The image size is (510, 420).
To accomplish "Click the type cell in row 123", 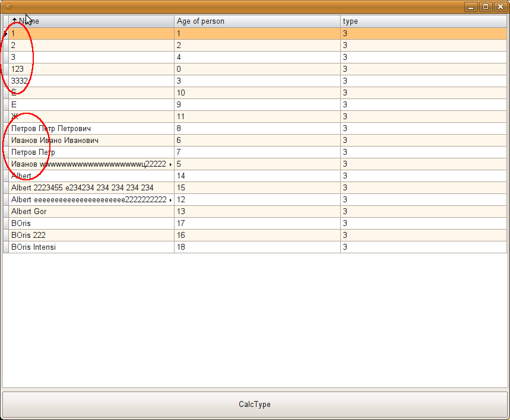I will (423, 69).
